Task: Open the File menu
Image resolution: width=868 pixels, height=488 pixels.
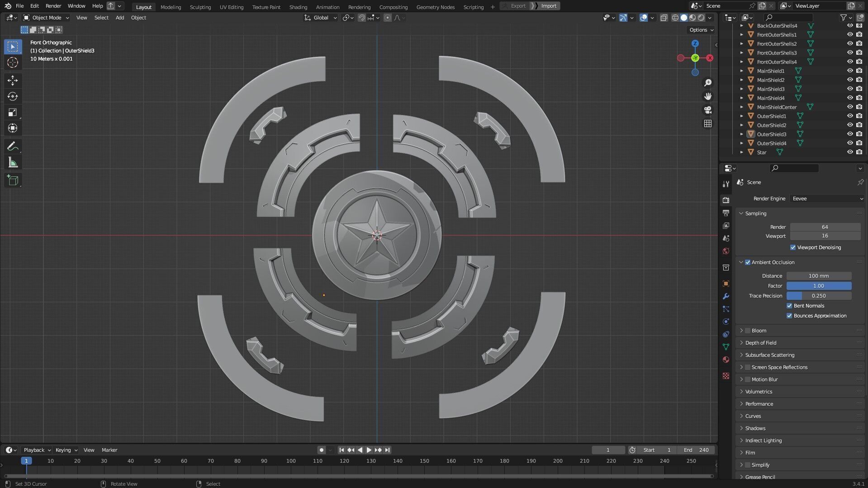Action: click(19, 6)
